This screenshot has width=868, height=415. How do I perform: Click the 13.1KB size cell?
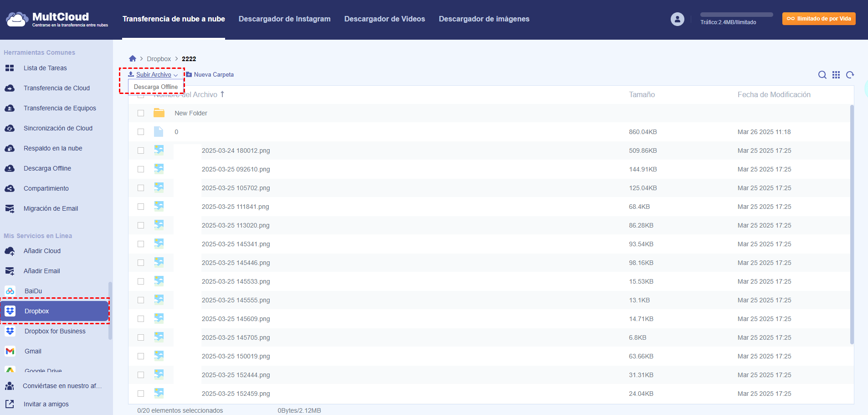(x=639, y=300)
